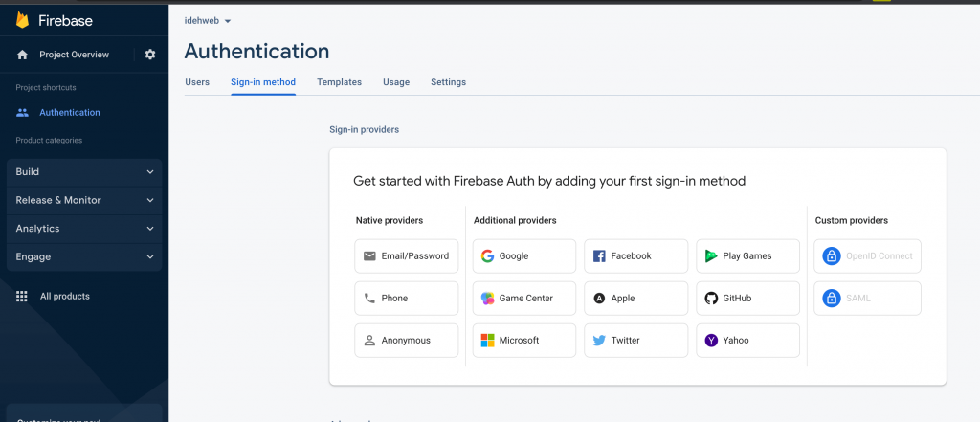Open project settings gear icon
980x422 pixels.
click(x=150, y=55)
